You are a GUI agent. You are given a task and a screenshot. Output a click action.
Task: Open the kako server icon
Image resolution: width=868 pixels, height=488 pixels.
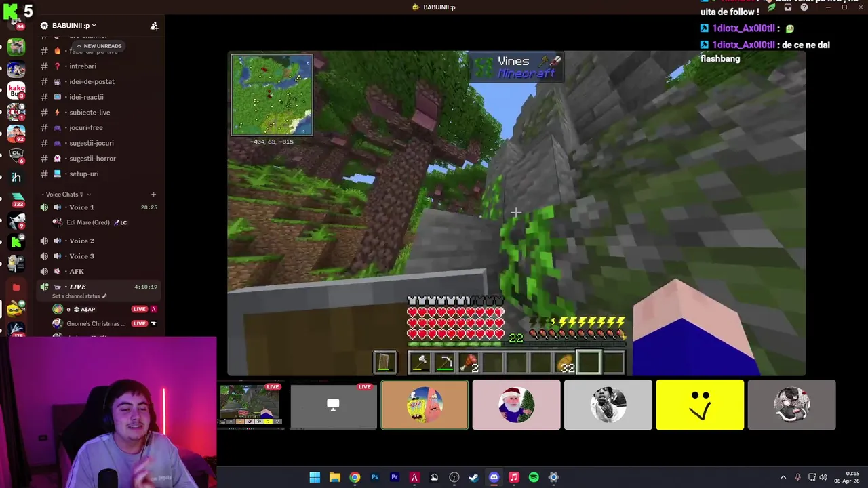(x=16, y=91)
